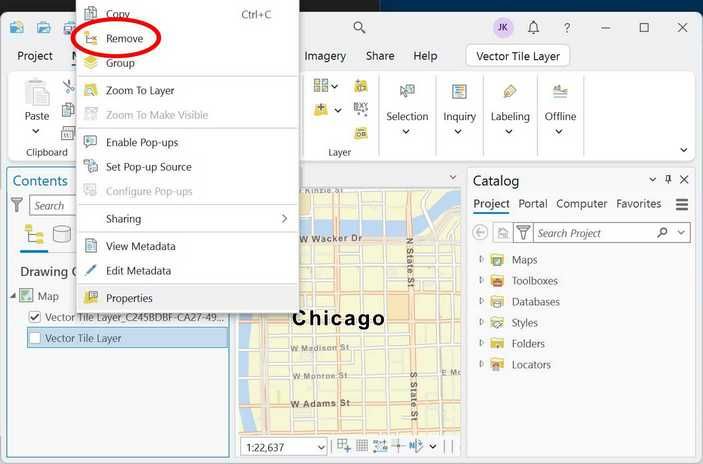The height and width of the screenshot is (464, 703).
Task: Click the Selection tools icon
Action: click(x=407, y=91)
